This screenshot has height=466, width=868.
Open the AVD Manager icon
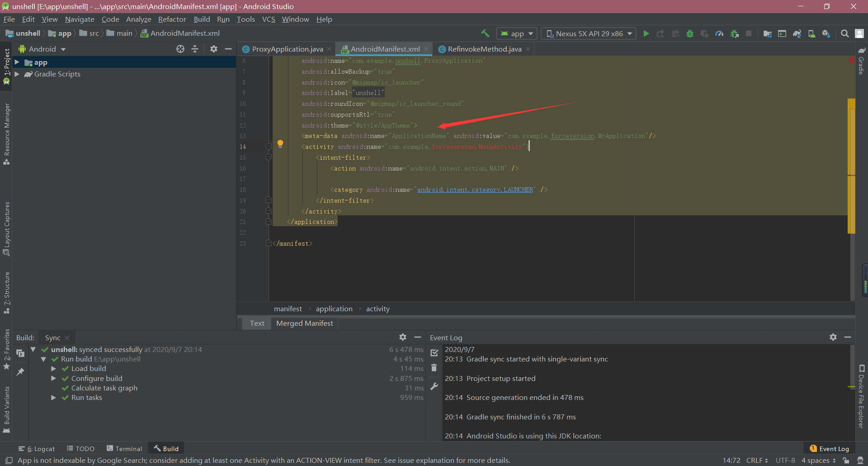coord(812,33)
